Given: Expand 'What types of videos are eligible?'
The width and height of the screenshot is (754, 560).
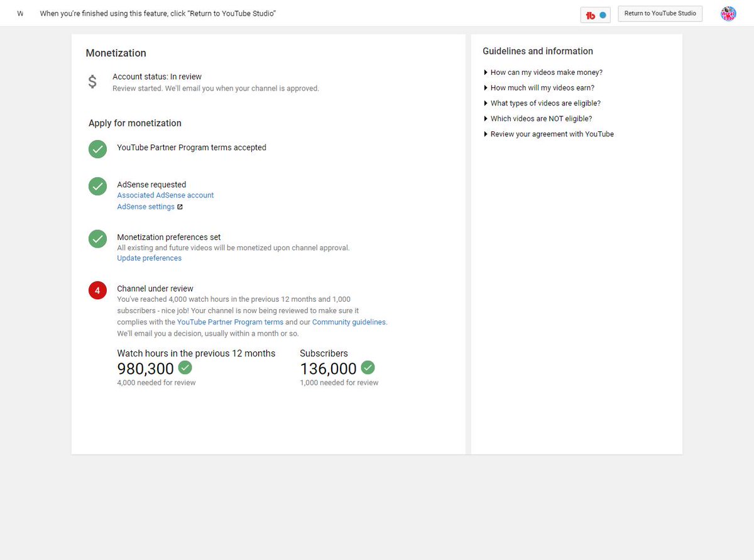Looking at the screenshot, I should (542, 103).
